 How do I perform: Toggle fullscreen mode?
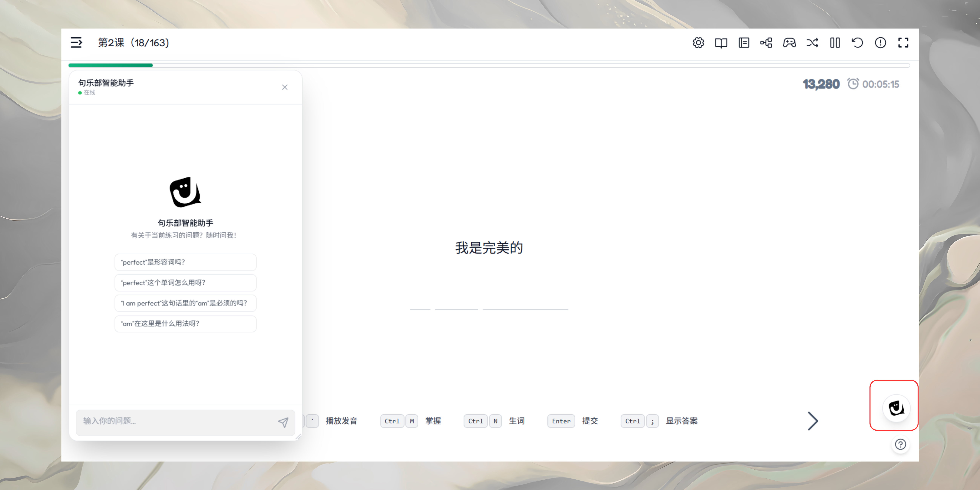click(x=903, y=43)
